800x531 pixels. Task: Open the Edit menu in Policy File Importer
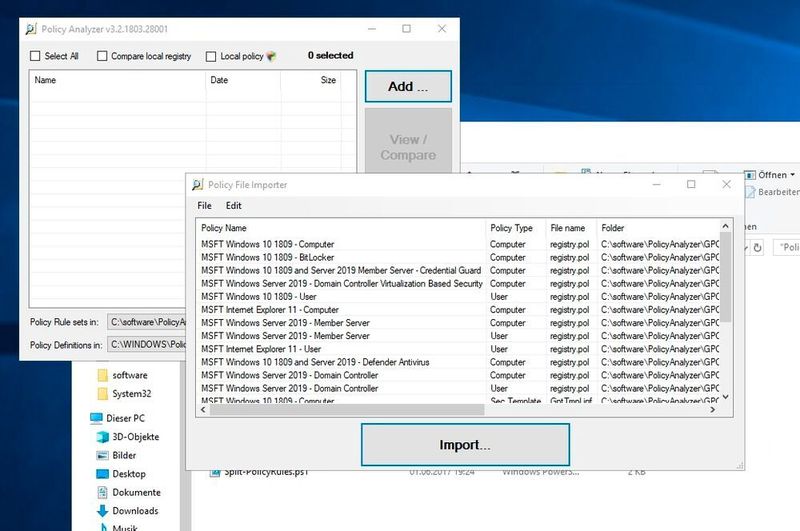click(x=234, y=206)
